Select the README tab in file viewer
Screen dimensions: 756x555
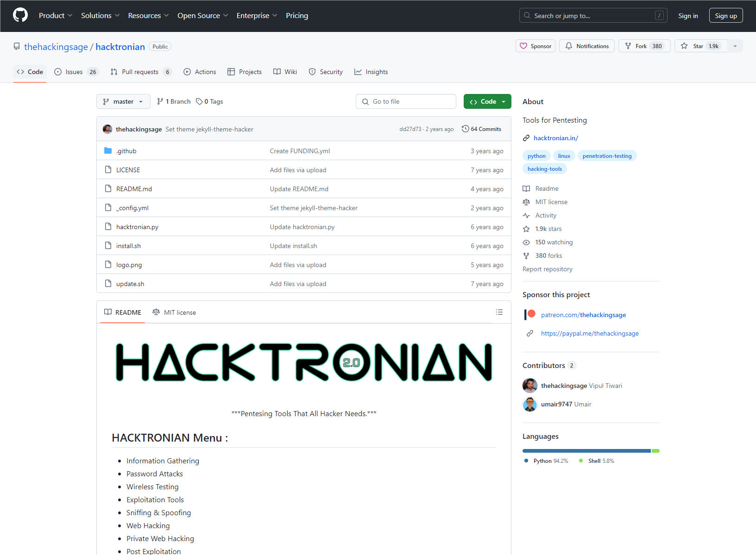tap(123, 312)
